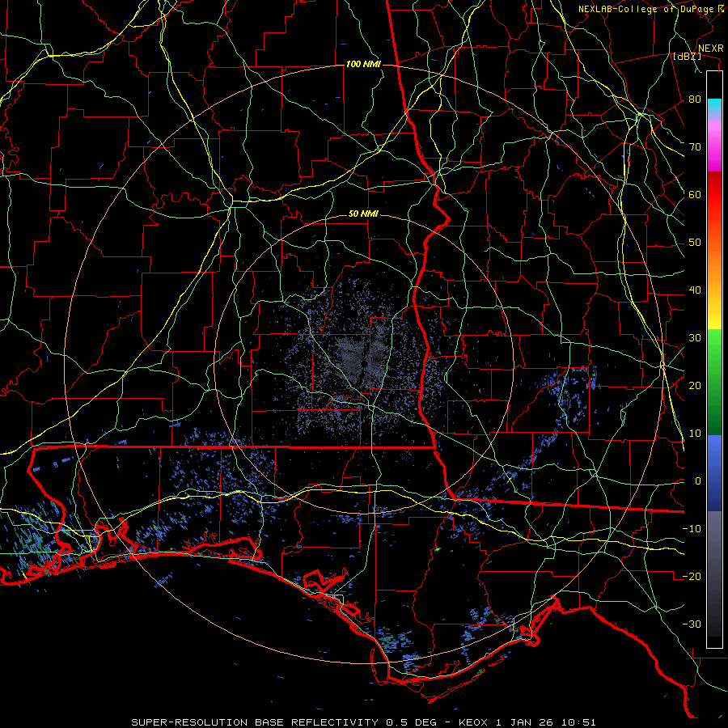
Task: Click the -30 dBZ scale value
Action: click(692, 624)
